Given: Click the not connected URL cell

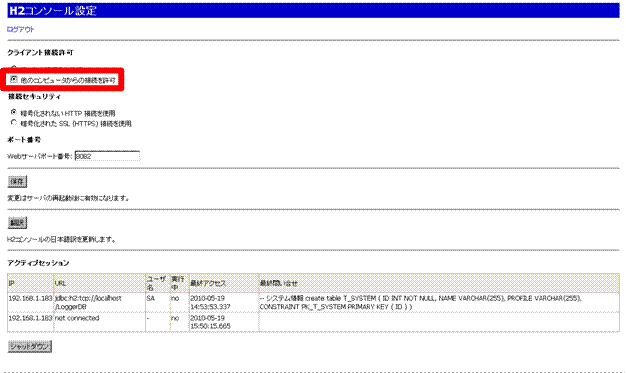Looking at the screenshot, I should 99,322.
